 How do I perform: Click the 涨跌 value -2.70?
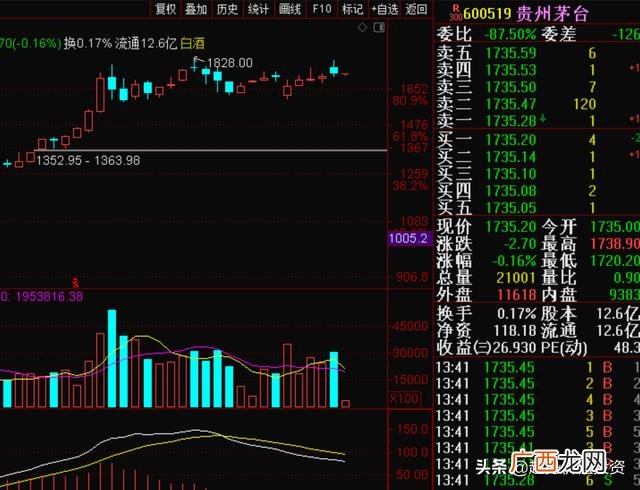click(520, 244)
